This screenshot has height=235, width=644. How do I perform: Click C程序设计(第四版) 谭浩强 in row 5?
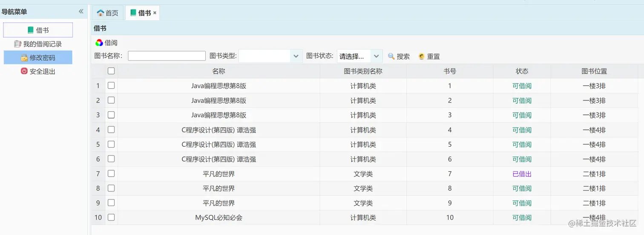click(x=219, y=145)
